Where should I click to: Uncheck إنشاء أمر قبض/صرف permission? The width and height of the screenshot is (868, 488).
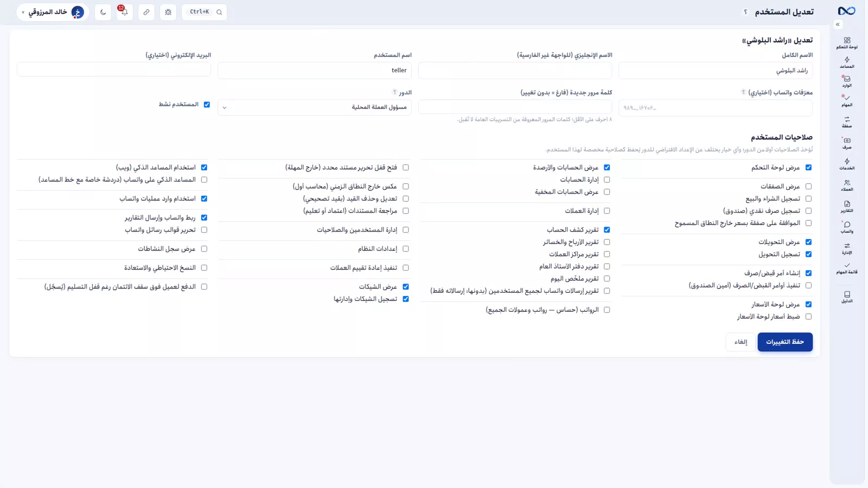[x=808, y=273]
